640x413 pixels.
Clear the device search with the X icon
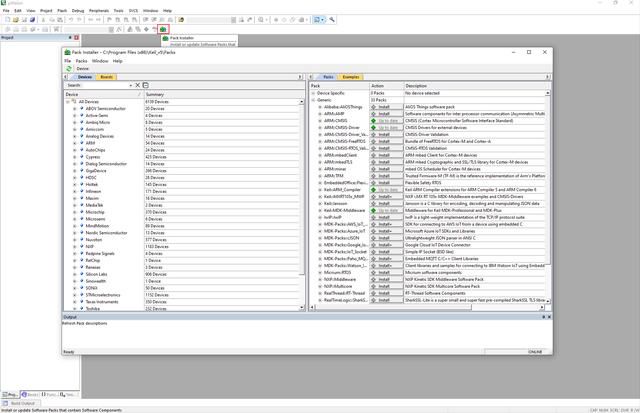click(138, 85)
